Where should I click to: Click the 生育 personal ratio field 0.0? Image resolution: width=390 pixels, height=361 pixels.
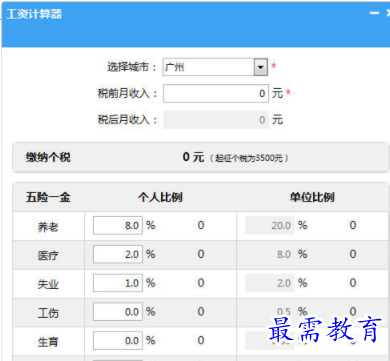[118, 340]
